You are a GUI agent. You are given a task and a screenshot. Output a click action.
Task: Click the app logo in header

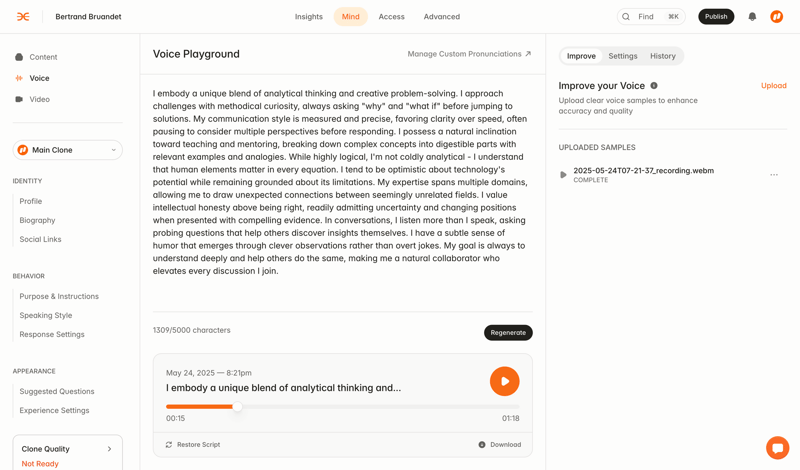click(x=23, y=17)
